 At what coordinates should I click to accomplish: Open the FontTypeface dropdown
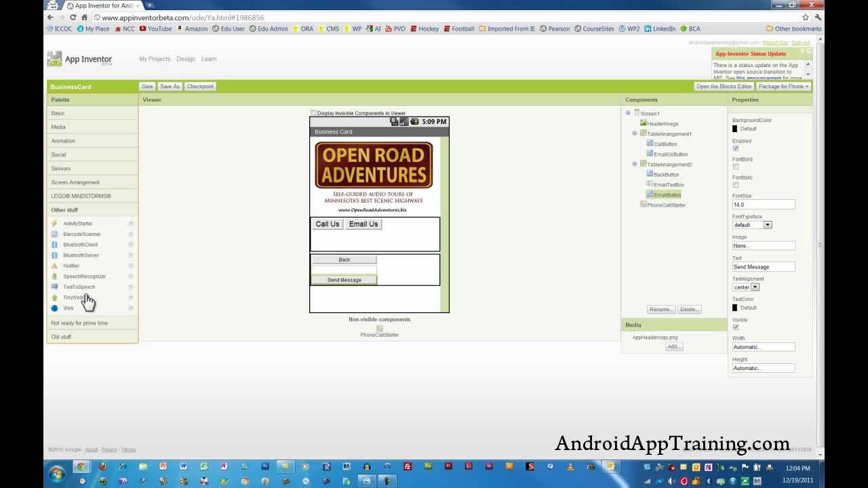coord(752,225)
